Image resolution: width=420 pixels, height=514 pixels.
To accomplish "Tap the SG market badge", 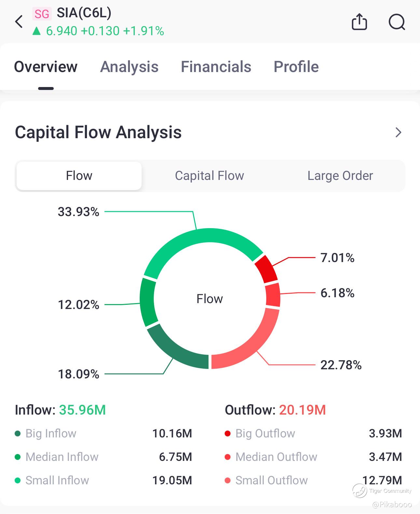I will [x=42, y=14].
